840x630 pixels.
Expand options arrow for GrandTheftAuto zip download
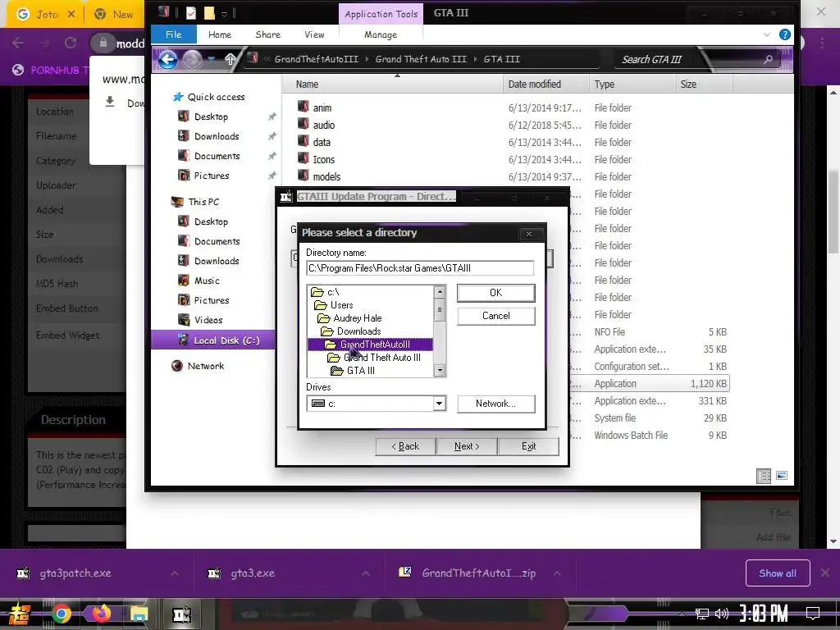pos(557,573)
